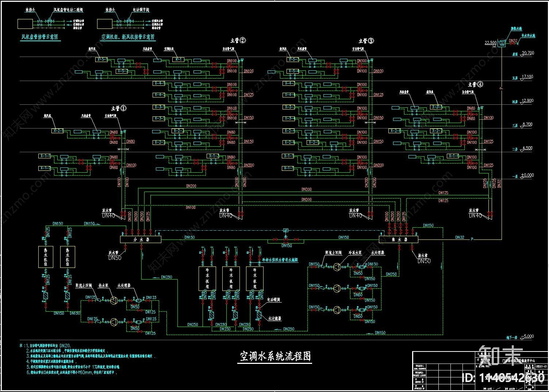Click the 风机盘管接管示意图 caption
This screenshot has height=392, width=549.
[x=39, y=37]
